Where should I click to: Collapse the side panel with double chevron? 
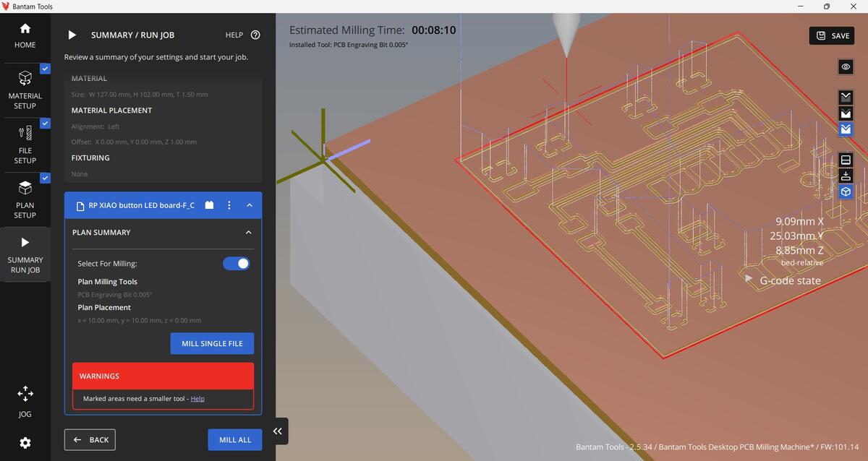277,431
